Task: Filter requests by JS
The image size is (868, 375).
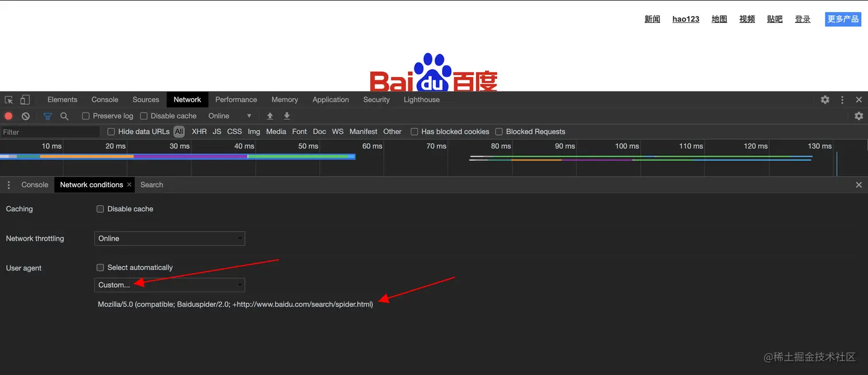Action: point(217,132)
